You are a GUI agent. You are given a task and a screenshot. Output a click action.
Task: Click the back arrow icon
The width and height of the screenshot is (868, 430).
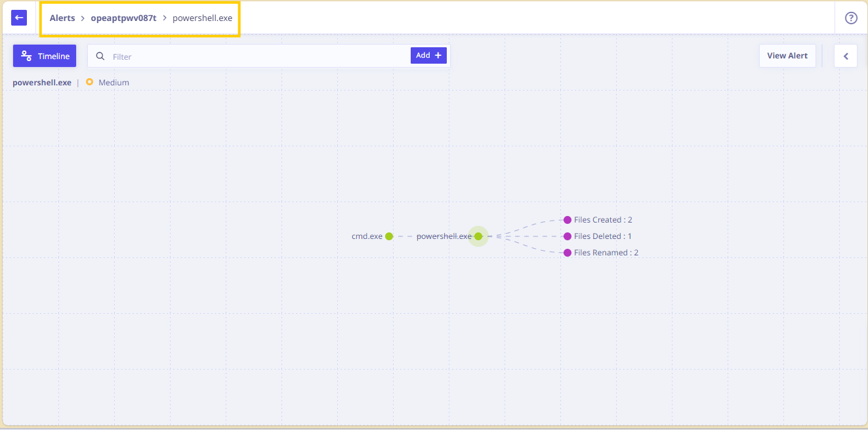click(19, 18)
